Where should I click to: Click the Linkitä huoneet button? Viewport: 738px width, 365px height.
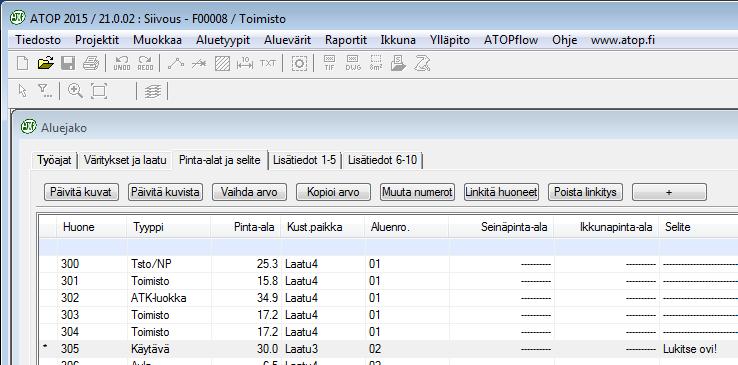501,192
